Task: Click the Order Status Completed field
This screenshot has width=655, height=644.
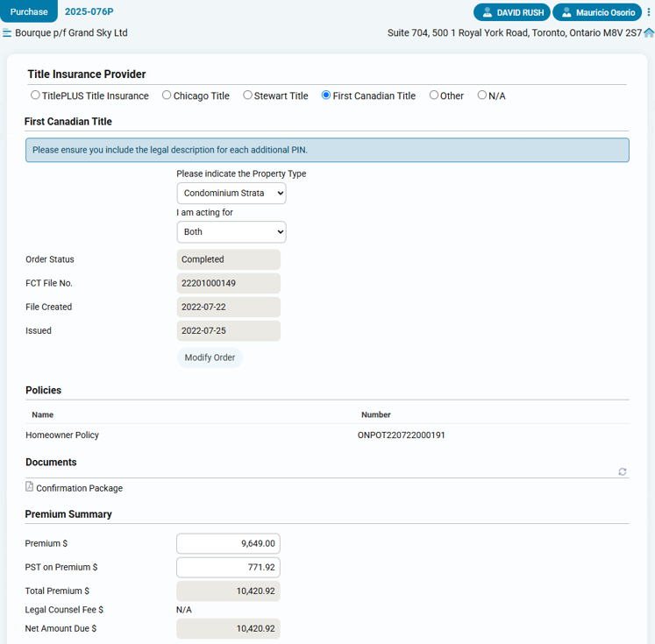Action: [x=229, y=259]
